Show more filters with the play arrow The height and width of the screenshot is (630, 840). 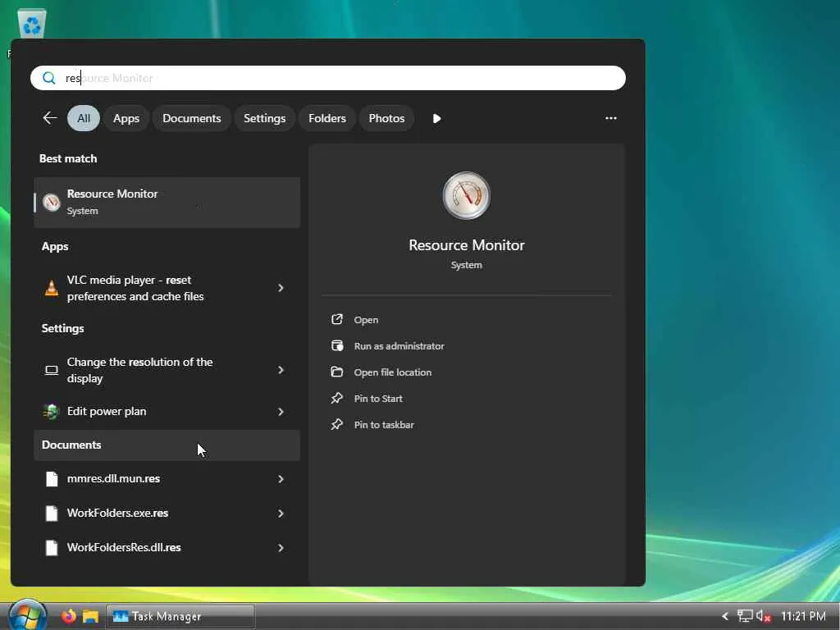click(x=436, y=118)
